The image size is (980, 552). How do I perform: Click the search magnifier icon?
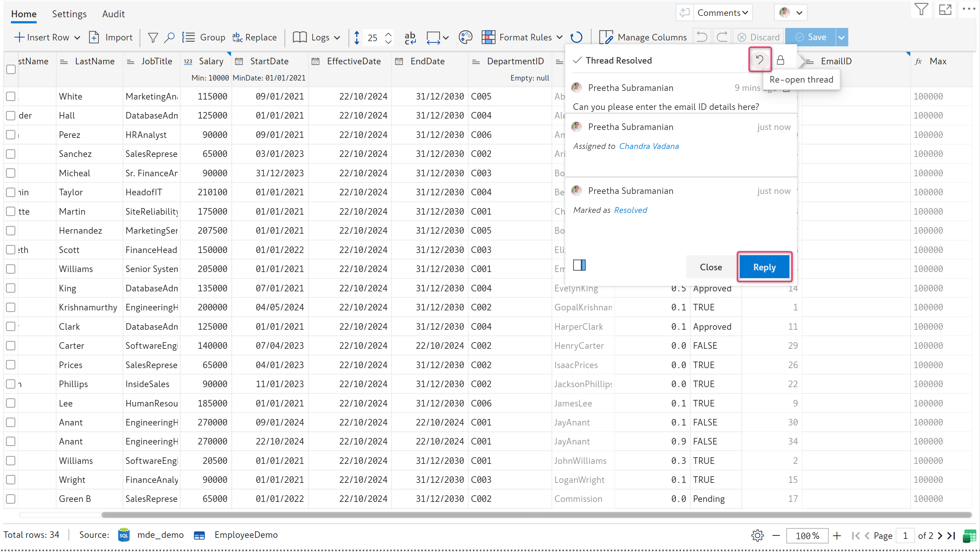(x=169, y=37)
